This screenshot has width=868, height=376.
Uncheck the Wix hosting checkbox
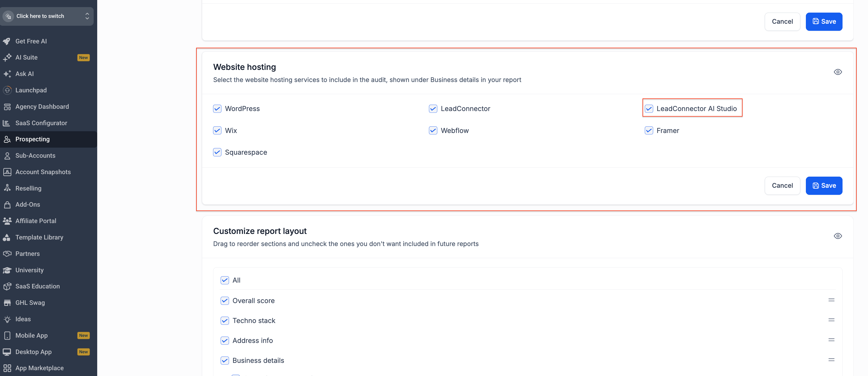(217, 130)
